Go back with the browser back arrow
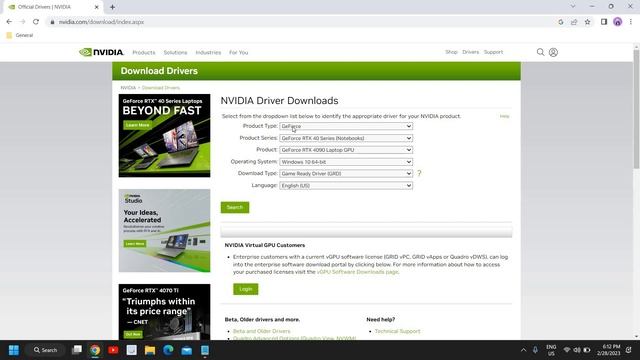 (9, 22)
